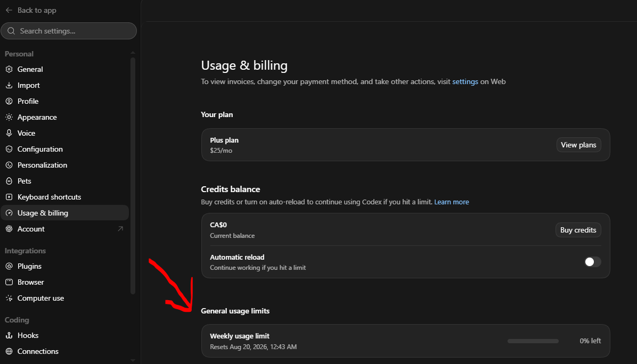637x364 pixels.
Task: Click the Weekly usage limit progress bar
Action: (533, 341)
